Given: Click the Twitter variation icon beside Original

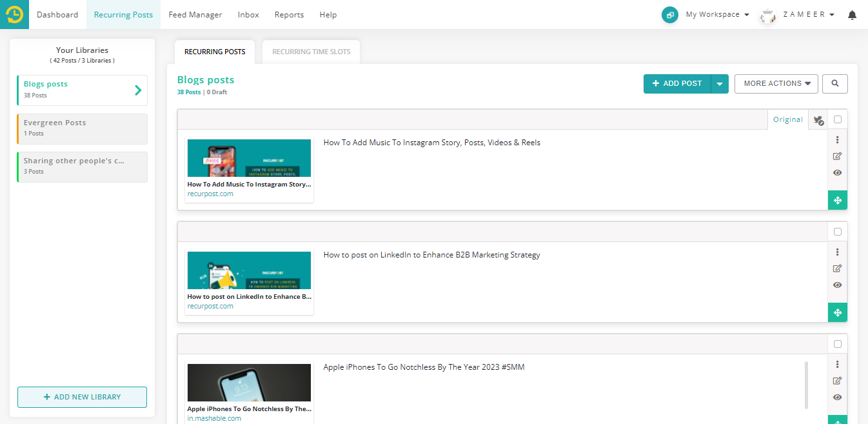Looking at the screenshot, I should (x=818, y=120).
